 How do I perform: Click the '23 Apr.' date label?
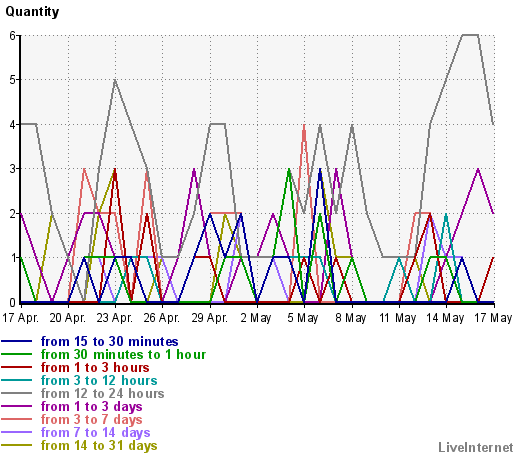pos(115,318)
